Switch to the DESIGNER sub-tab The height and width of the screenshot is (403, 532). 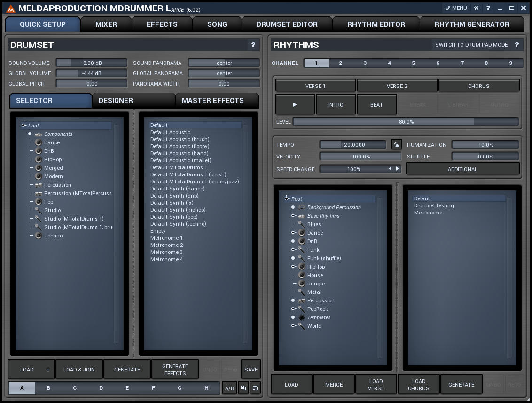point(133,101)
